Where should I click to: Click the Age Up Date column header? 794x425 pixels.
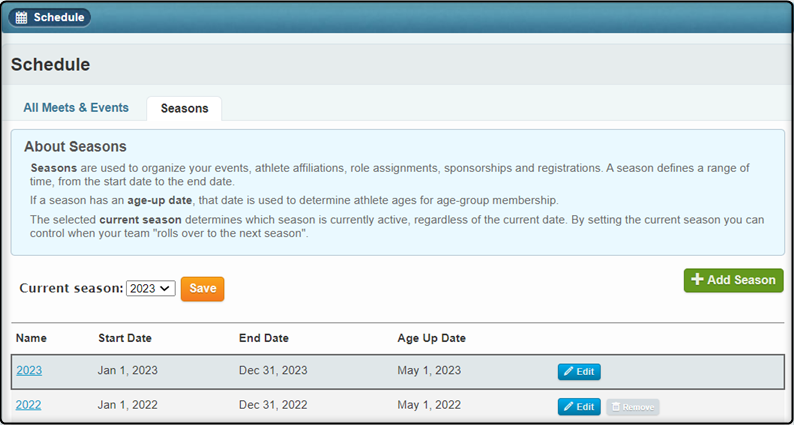431,338
